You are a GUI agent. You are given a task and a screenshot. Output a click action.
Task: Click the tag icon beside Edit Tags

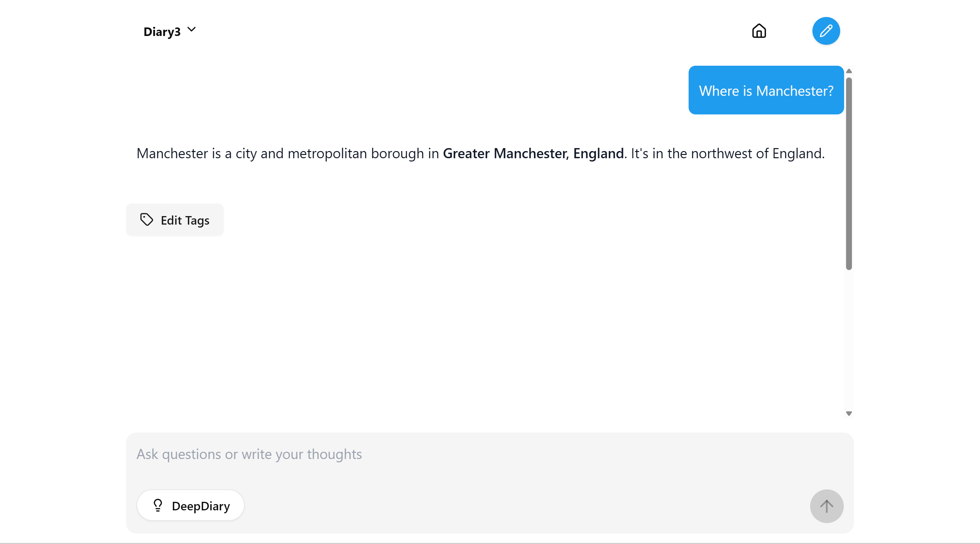(146, 220)
